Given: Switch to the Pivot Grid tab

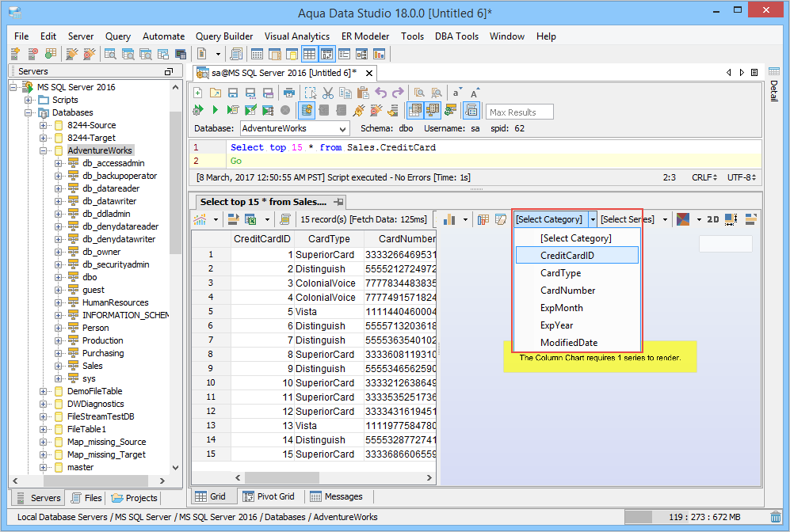Looking at the screenshot, I should pos(269,496).
